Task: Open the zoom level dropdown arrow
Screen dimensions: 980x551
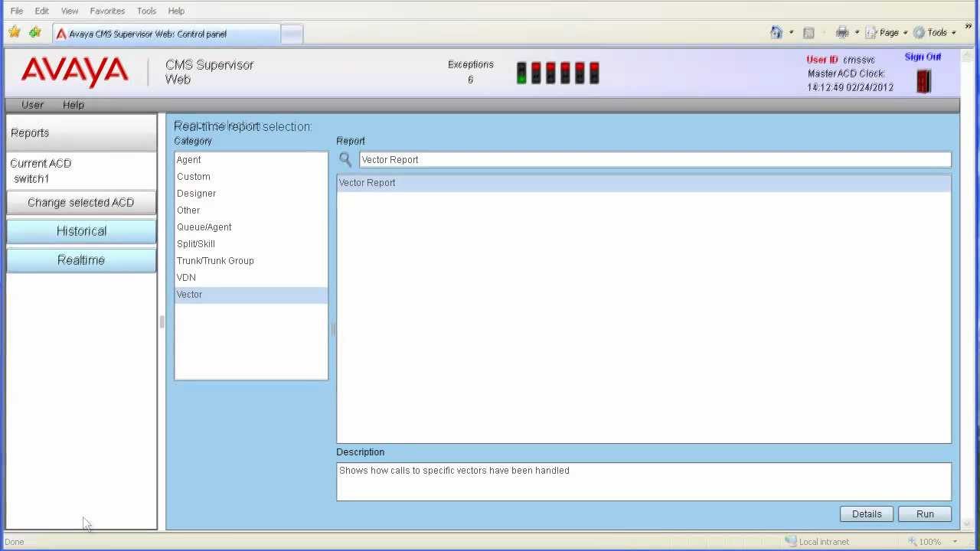Action: click(955, 542)
